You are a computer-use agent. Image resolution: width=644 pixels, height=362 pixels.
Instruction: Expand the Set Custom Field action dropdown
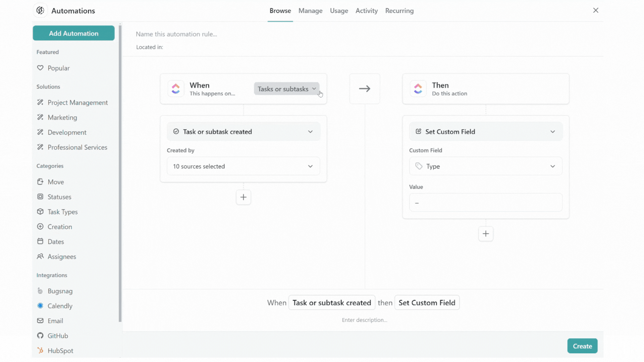click(x=485, y=132)
